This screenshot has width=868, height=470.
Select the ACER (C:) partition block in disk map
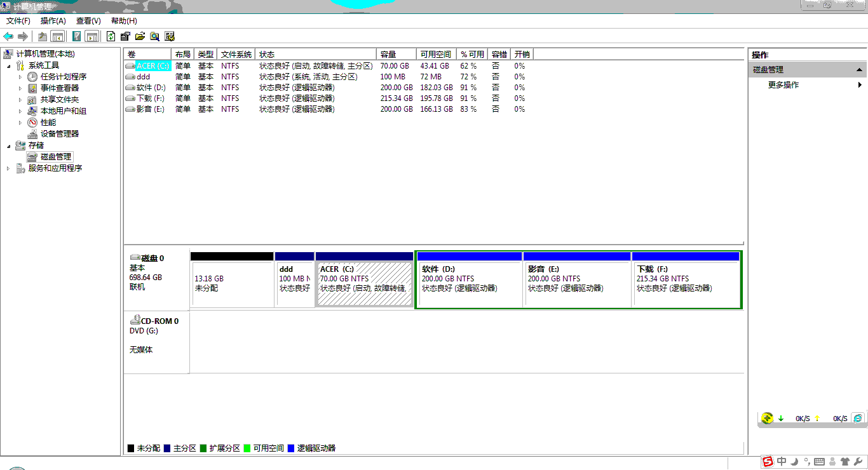pyautogui.click(x=365, y=279)
